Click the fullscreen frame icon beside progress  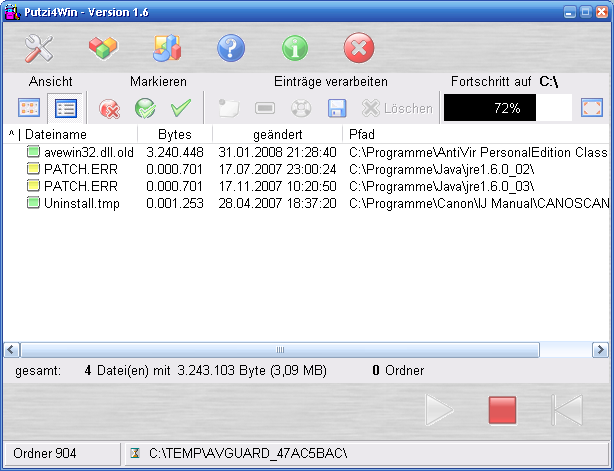point(591,108)
